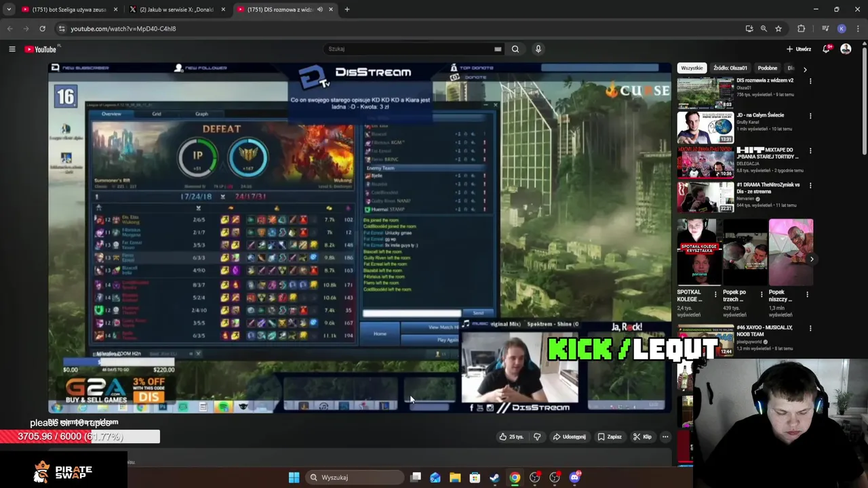Image resolution: width=868 pixels, height=488 pixels.
Task: Open File Explorer from the taskbar
Action: [455, 477]
